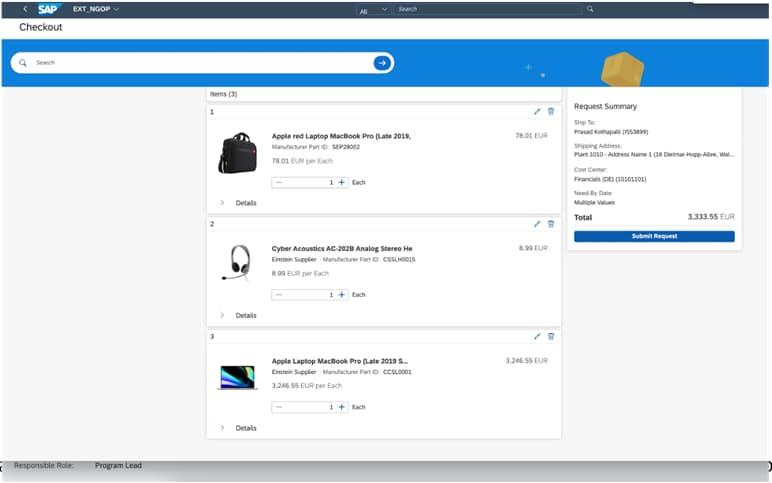The height and width of the screenshot is (483, 772).
Task: Select part ID SEP28002
Action: click(346, 147)
